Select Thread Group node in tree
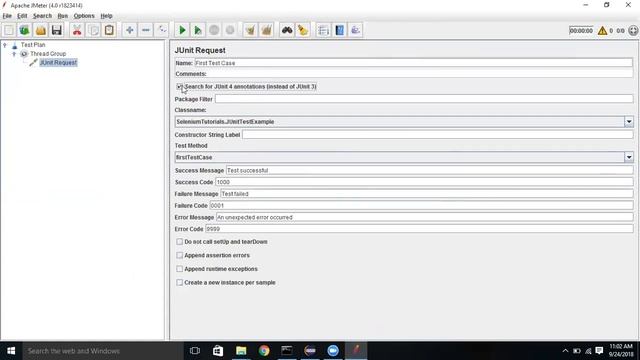 48,54
